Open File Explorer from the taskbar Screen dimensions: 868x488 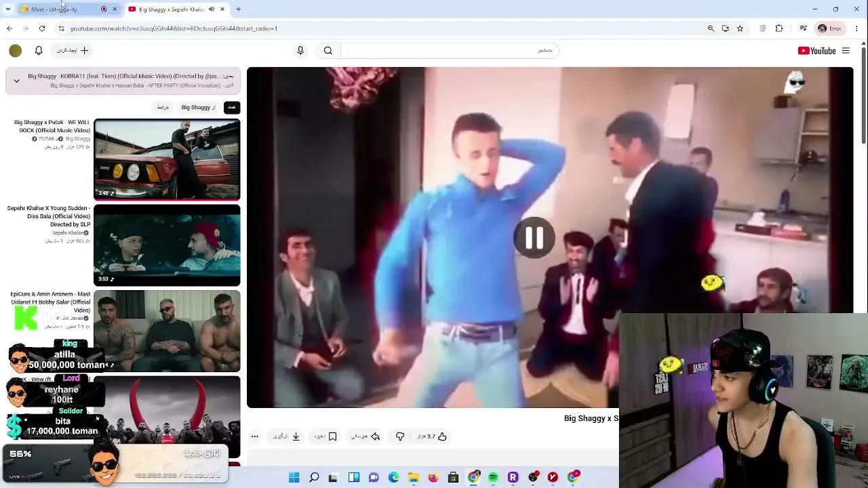[x=414, y=478]
